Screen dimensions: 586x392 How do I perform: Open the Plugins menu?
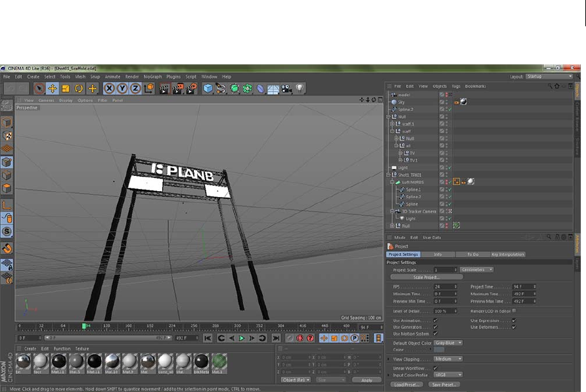point(173,77)
